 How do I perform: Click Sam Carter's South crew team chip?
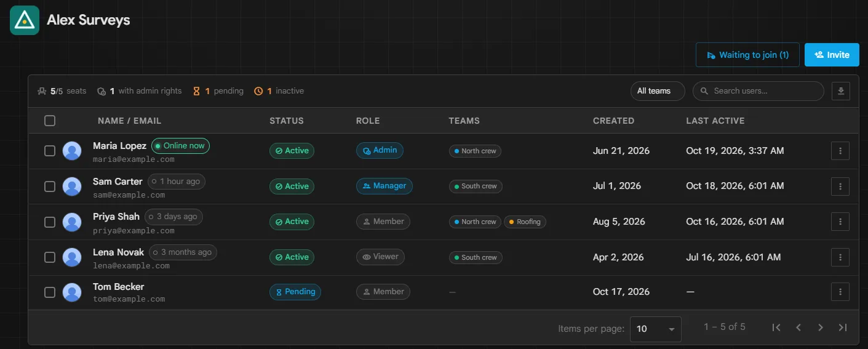coord(476,186)
